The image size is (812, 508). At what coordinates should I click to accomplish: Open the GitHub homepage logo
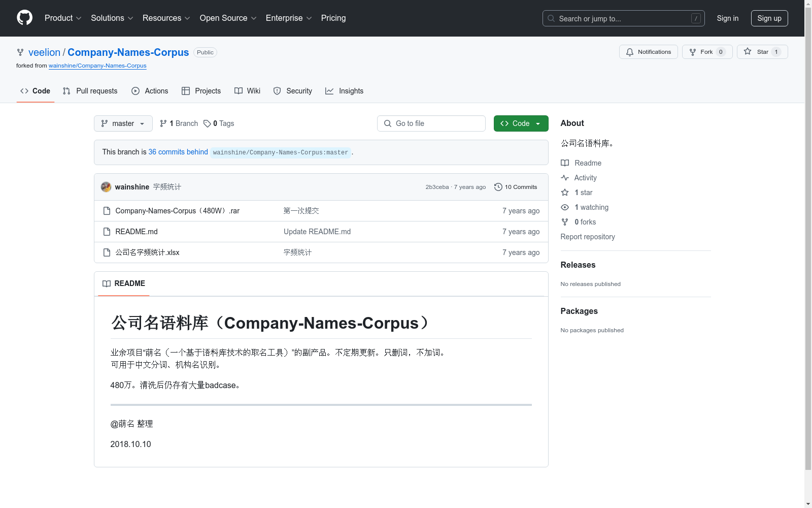click(x=24, y=18)
